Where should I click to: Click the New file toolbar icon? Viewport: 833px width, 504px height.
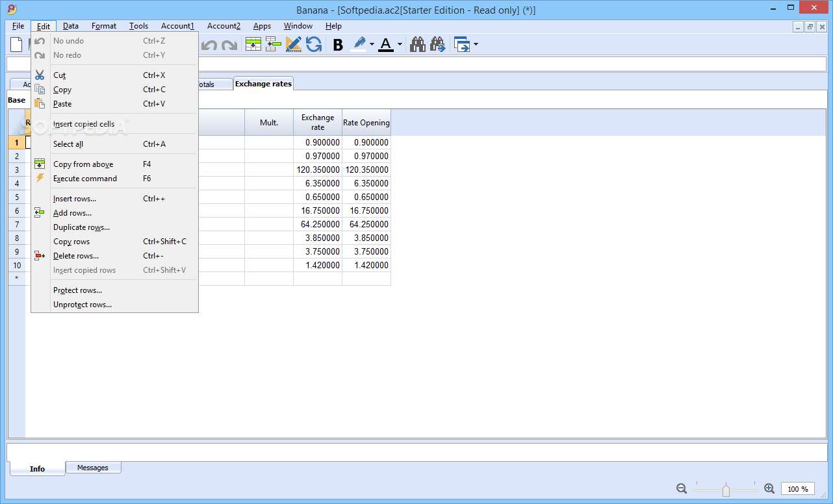tap(16, 45)
